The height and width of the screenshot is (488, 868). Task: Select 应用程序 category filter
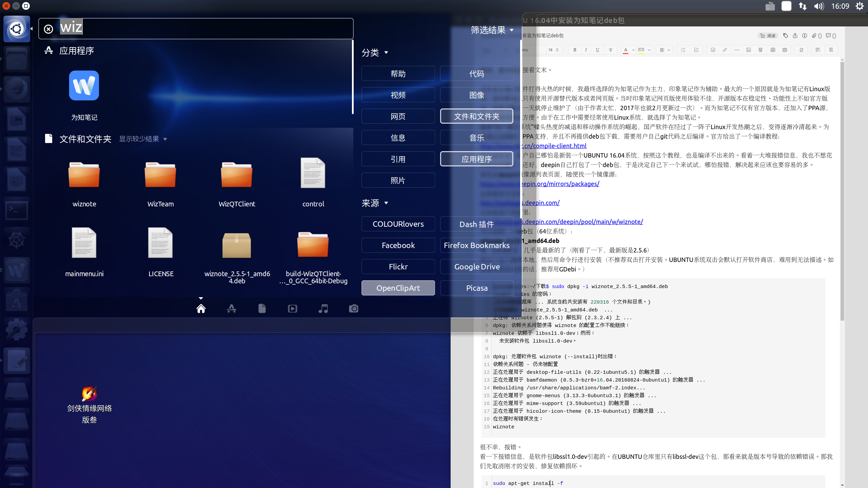pos(476,159)
